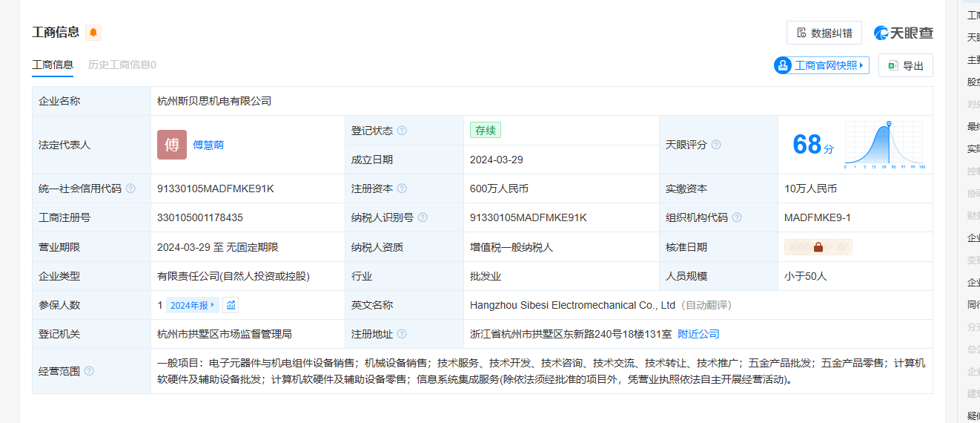
Task: Click the 天眼评分 distribution chart thumbnail
Action: 884,145
